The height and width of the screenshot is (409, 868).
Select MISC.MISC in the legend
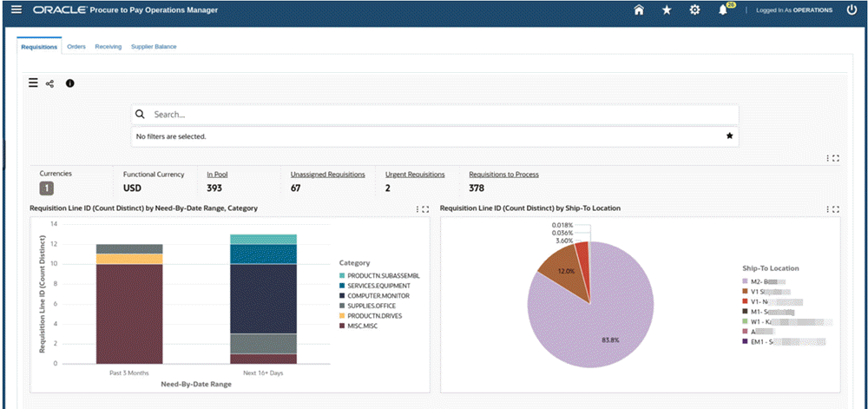click(364, 326)
